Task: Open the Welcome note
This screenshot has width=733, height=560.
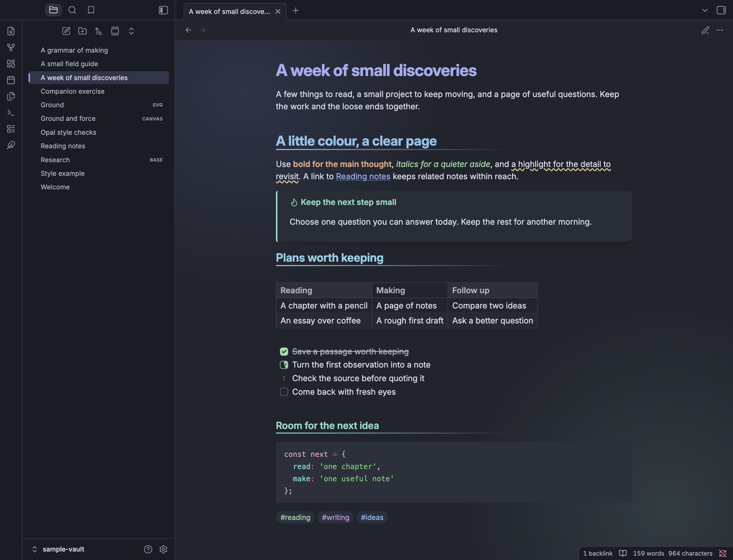Action: pos(99,187)
